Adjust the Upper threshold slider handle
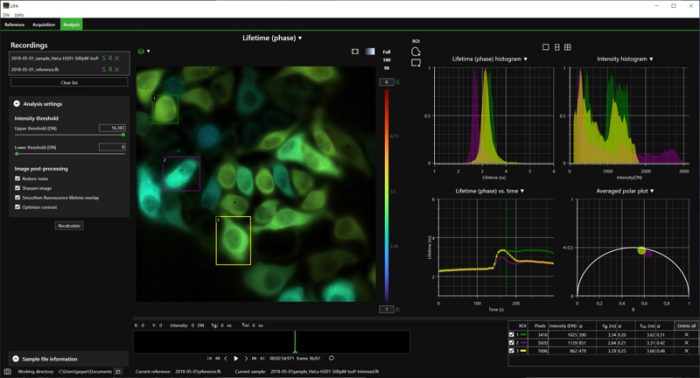Screen dimensions: 700x378 pyautogui.click(x=123, y=135)
